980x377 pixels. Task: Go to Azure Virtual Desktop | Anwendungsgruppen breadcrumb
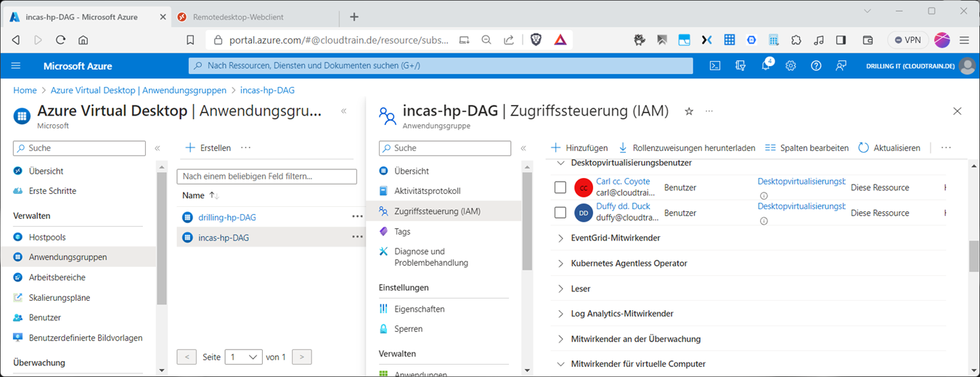[x=139, y=91]
